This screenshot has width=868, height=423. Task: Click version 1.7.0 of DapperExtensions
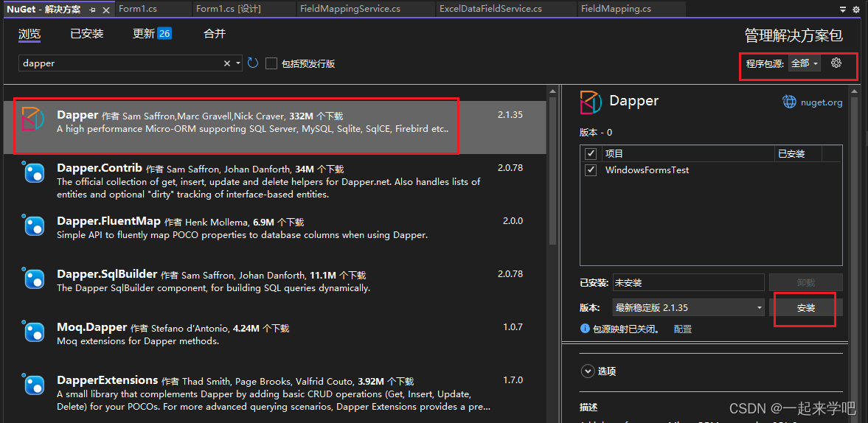[x=513, y=380]
